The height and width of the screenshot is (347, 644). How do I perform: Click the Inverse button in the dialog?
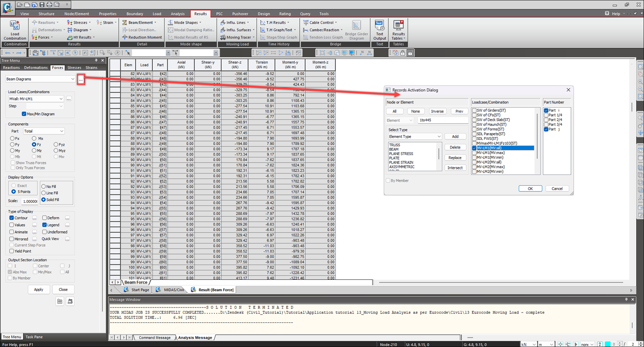click(438, 111)
